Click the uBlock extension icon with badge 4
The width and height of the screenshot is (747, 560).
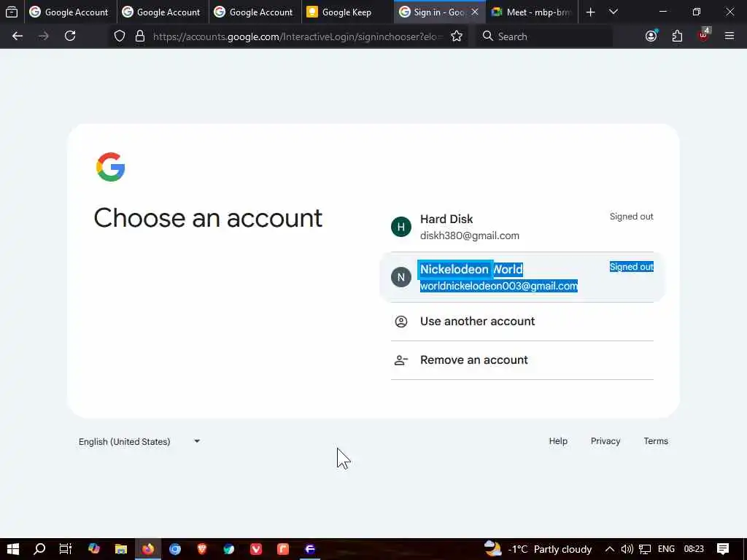[x=704, y=35]
